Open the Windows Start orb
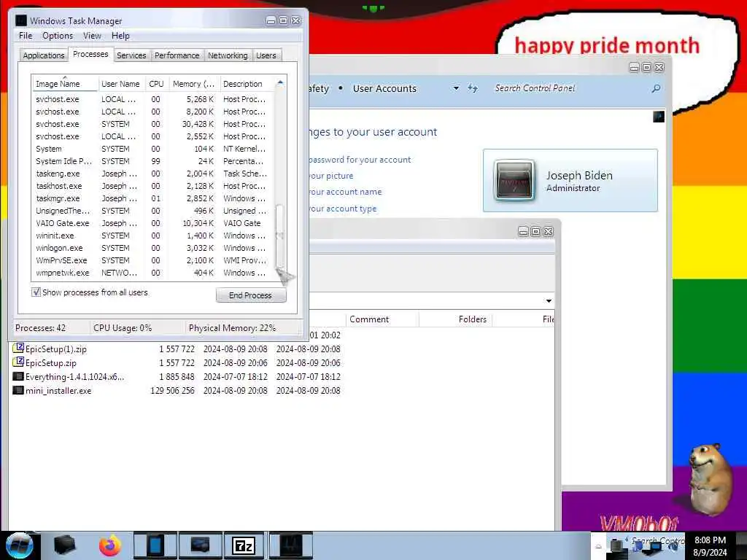 pyautogui.click(x=19, y=545)
